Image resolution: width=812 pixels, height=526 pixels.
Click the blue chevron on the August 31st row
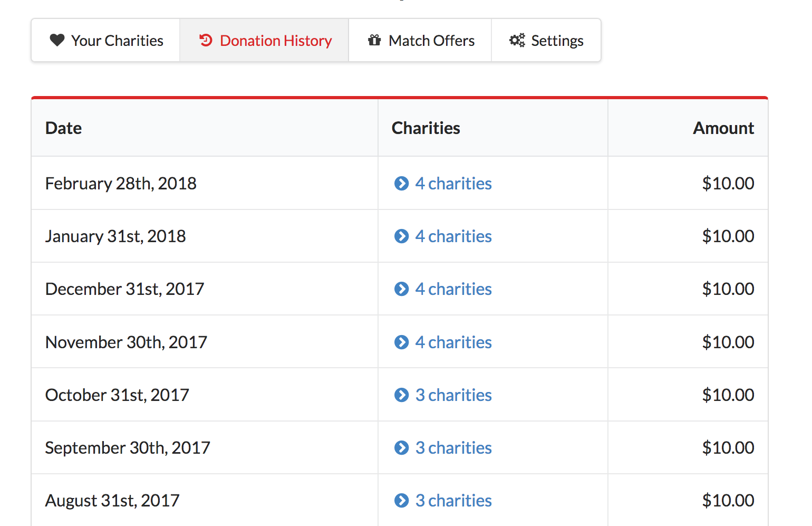pos(401,500)
